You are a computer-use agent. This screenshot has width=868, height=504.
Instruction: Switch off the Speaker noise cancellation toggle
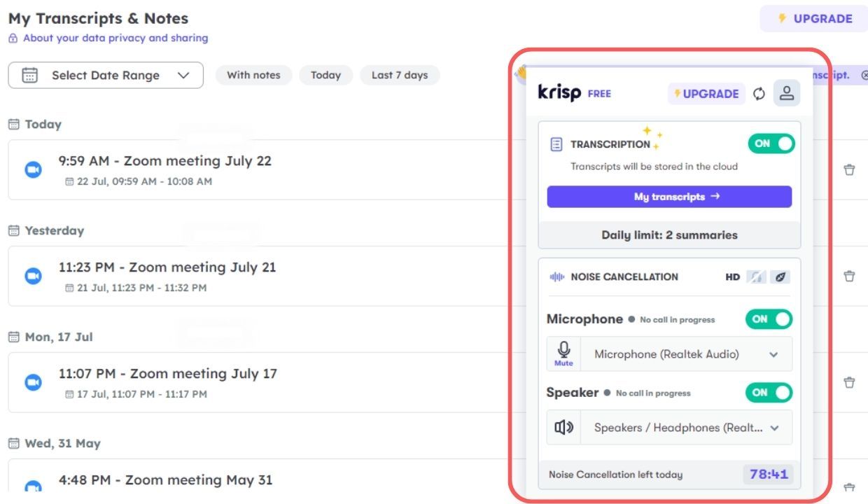769,393
